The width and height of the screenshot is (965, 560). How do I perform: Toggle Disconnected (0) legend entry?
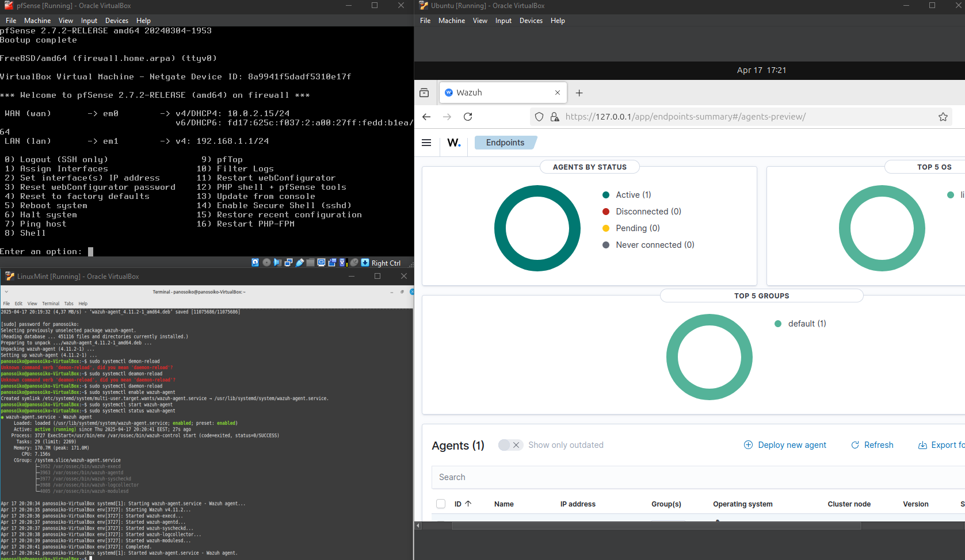click(642, 212)
